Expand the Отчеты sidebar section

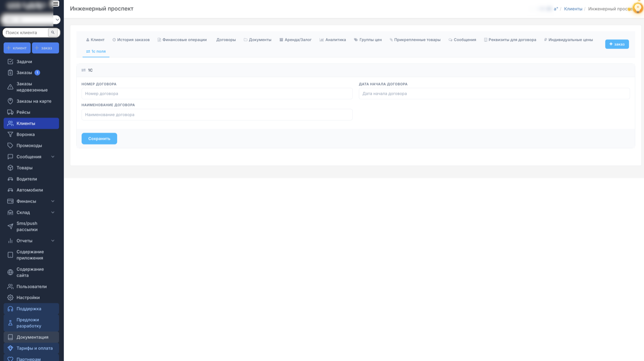[52, 241]
